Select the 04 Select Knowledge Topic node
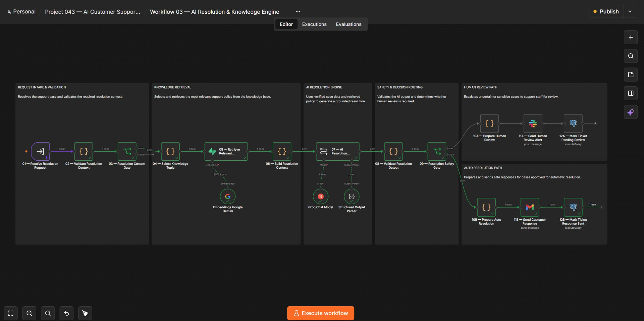 click(170, 151)
